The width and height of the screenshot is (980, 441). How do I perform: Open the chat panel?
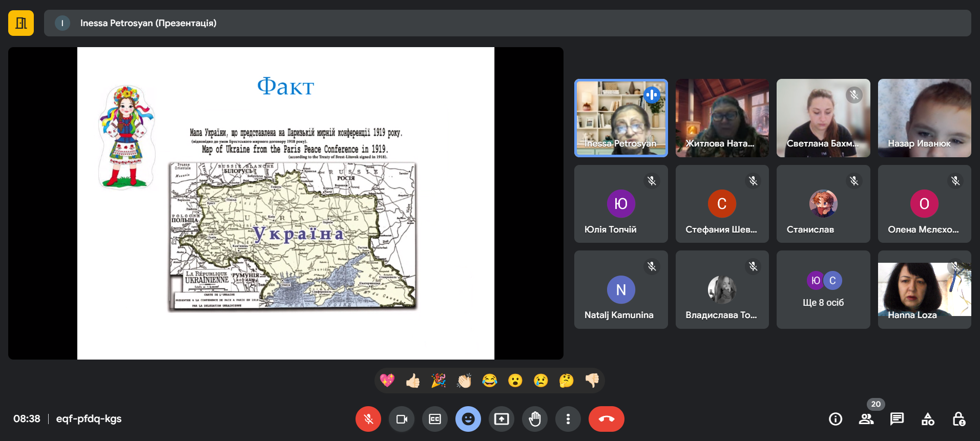pos(896,419)
